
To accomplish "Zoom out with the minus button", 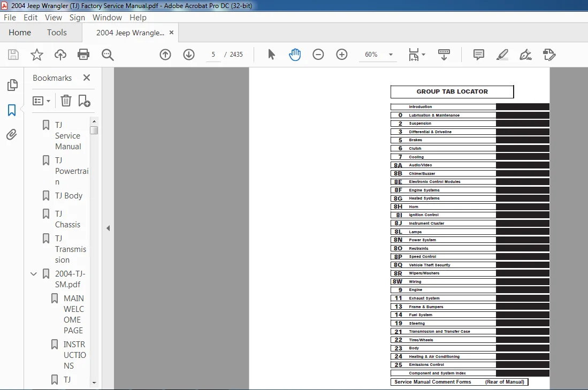I will (318, 55).
